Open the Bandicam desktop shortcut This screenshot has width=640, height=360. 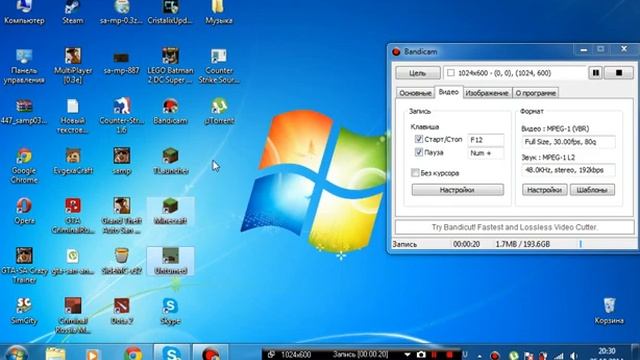tap(170, 111)
